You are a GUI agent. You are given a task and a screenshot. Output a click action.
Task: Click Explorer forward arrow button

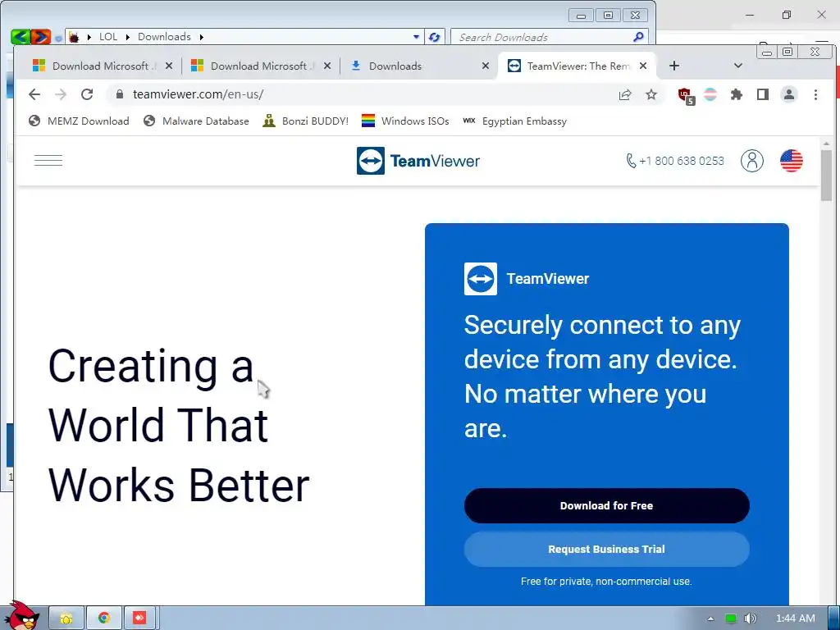41,36
